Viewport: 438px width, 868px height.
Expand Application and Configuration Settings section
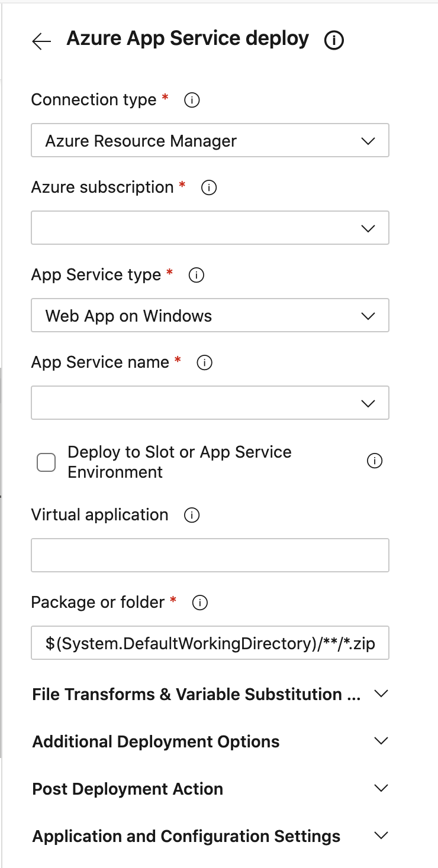[x=210, y=836]
